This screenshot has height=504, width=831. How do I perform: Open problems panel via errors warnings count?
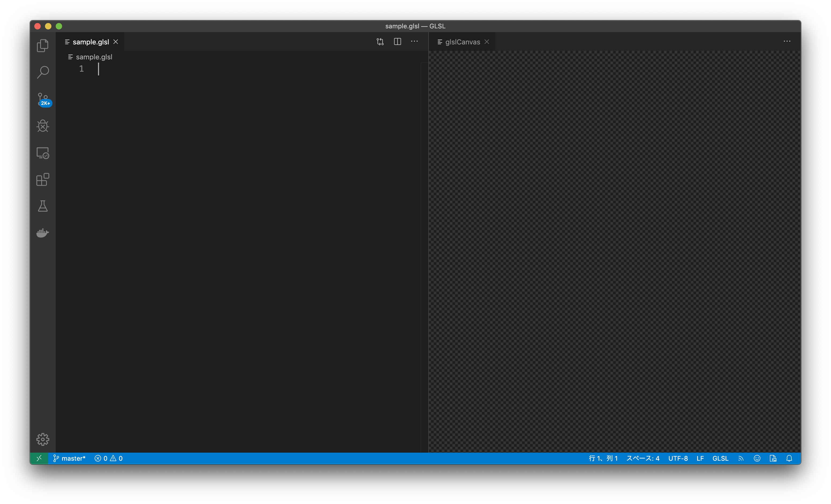(x=109, y=458)
